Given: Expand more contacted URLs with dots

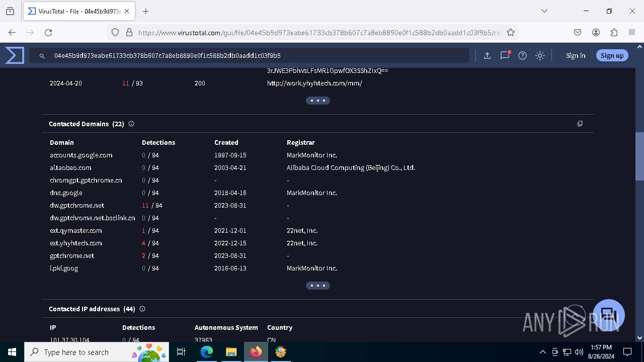Looking at the screenshot, I should [318, 101].
